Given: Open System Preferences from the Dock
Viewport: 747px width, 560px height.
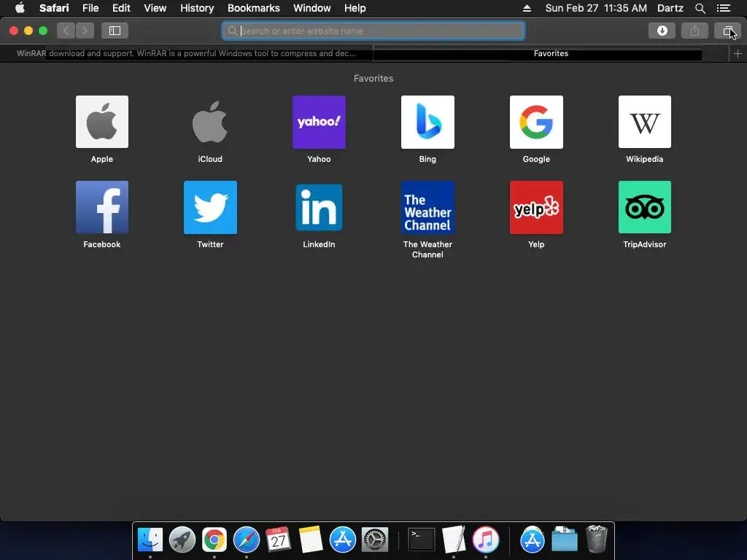Looking at the screenshot, I should pos(375,540).
